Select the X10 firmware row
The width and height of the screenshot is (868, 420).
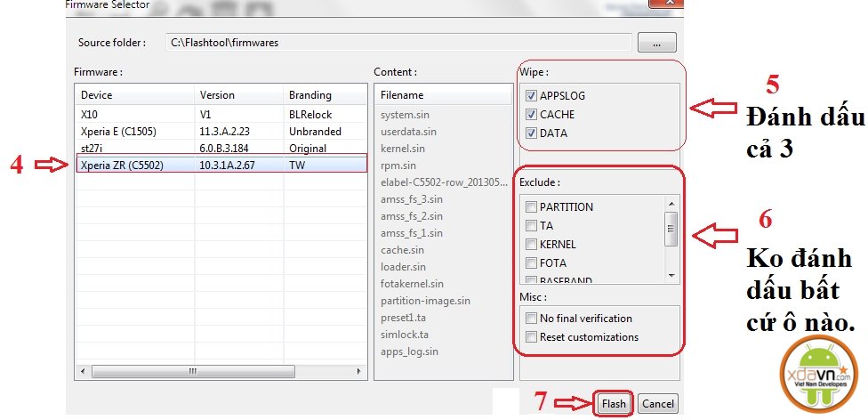[221, 115]
